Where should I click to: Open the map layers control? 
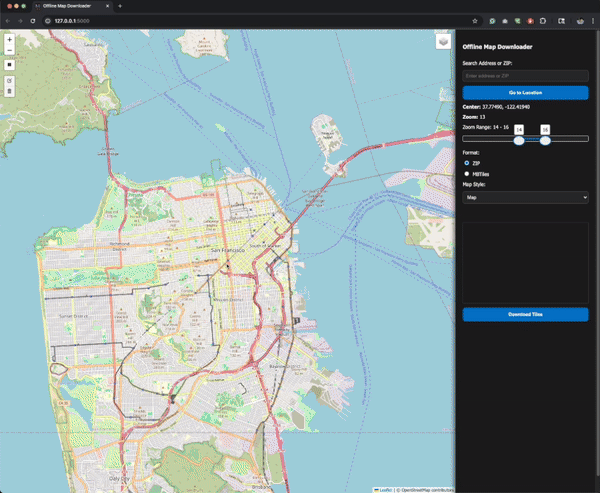pos(443,41)
